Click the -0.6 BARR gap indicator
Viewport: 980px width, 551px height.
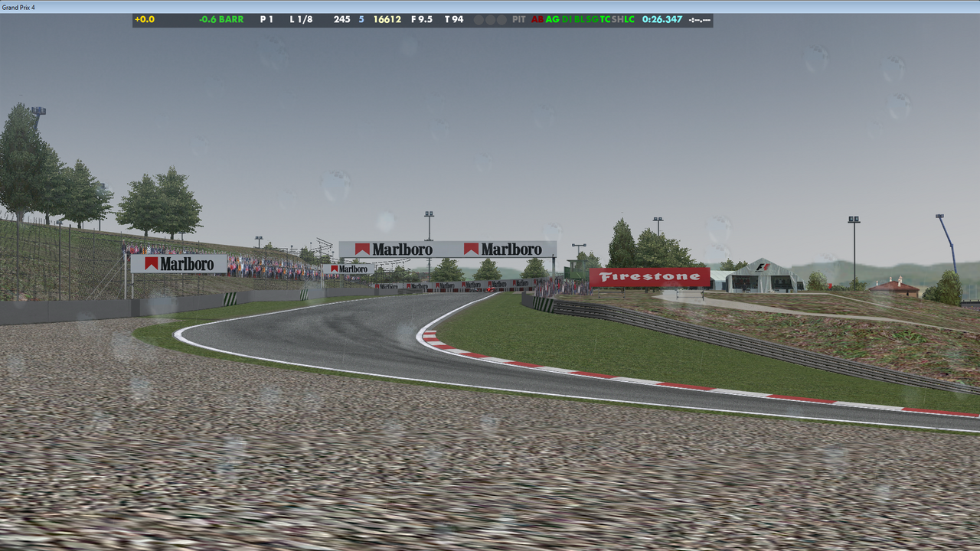tap(221, 19)
